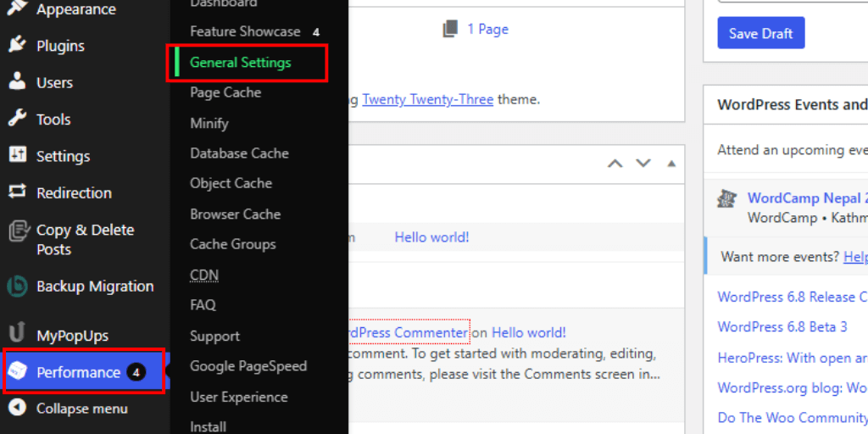This screenshot has width=868, height=434.
Task: Open the WordPress 6.8 Release news link
Action: [793, 297]
